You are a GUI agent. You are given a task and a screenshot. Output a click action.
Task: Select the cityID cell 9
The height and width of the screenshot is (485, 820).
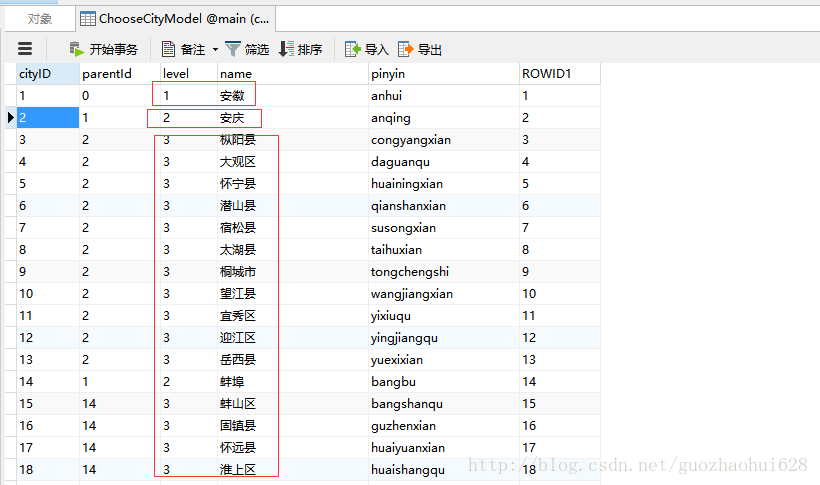tap(48, 272)
